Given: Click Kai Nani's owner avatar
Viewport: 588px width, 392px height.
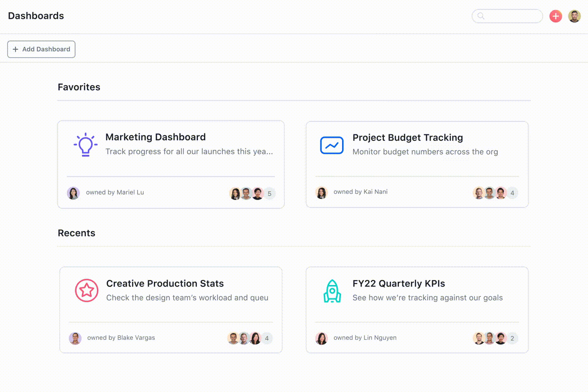Looking at the screenshot, I should click(321, 192).
